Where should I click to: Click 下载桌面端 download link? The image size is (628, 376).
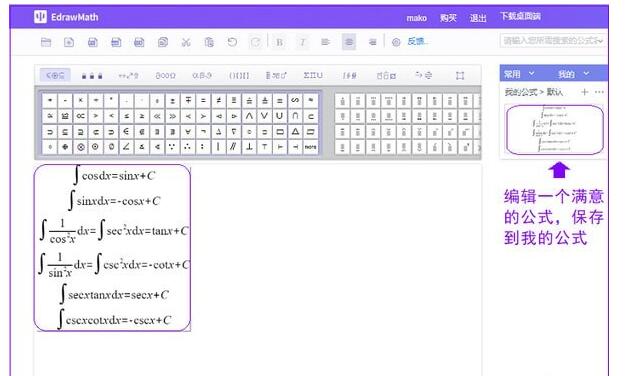pyautogui.click(x=520, y=16)
